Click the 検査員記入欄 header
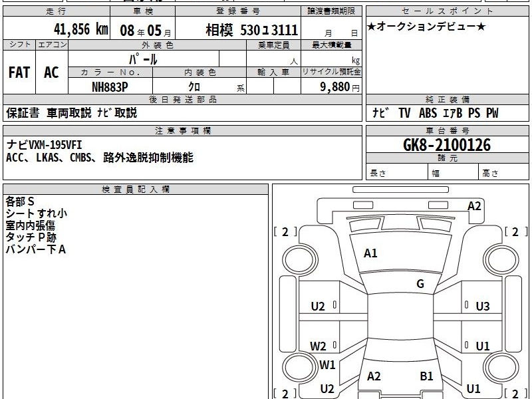Image resolution: width=532 pixels, height=399 pixels. (x=136, y=190)
